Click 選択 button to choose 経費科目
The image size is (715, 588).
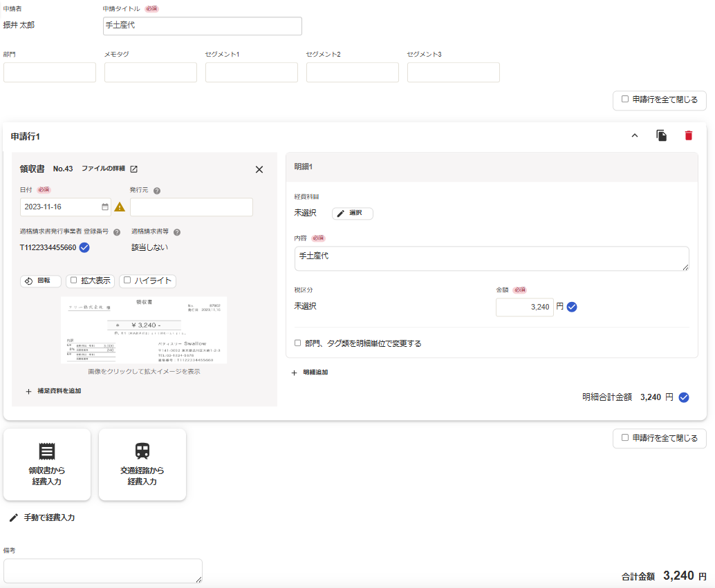353,214
